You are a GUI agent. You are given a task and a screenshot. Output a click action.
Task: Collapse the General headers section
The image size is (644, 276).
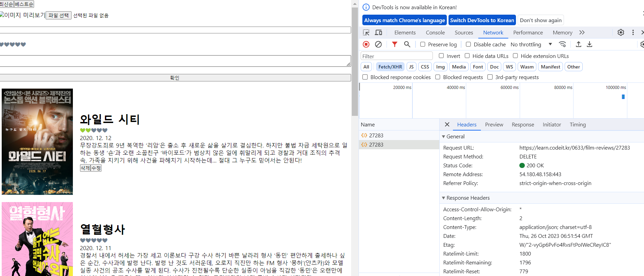[x=443, y=137]
